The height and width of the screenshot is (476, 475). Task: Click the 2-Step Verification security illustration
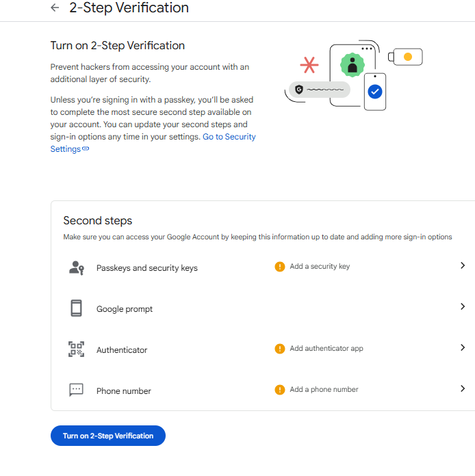(x=353, y=75)
